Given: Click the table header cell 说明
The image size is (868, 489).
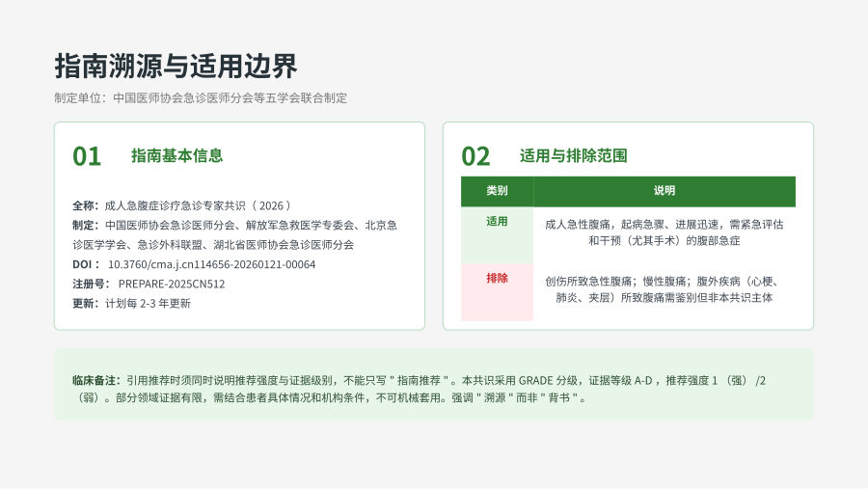Looking at the screenshot, I should click(665, 191).
